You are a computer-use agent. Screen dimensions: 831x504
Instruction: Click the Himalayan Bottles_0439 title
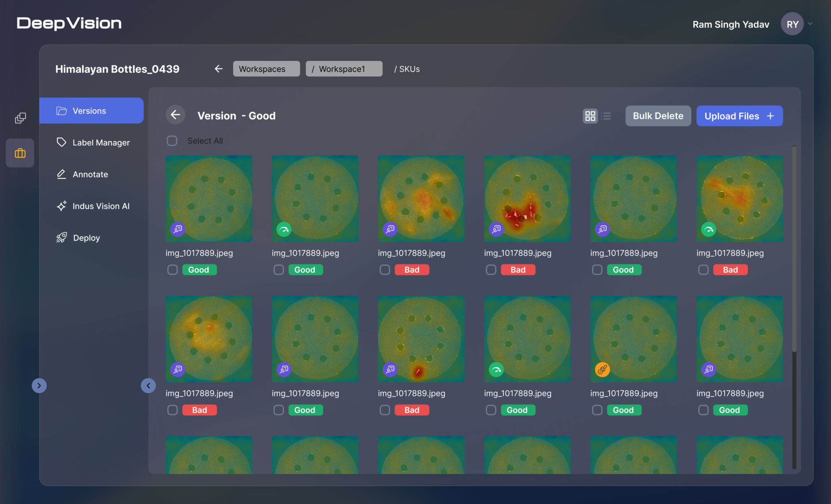click(x=117, y=69)
